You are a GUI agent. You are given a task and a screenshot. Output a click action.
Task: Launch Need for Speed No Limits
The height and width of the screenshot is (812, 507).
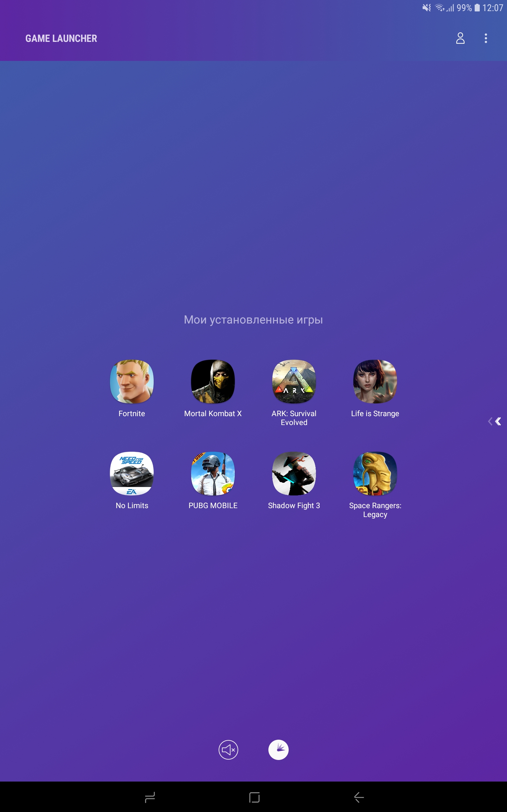132,474
